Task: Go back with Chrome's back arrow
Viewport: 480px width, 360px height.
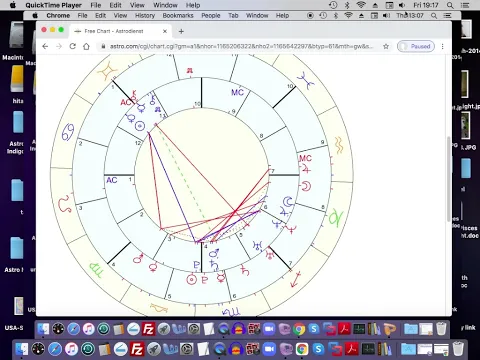Action: [45, 46]
